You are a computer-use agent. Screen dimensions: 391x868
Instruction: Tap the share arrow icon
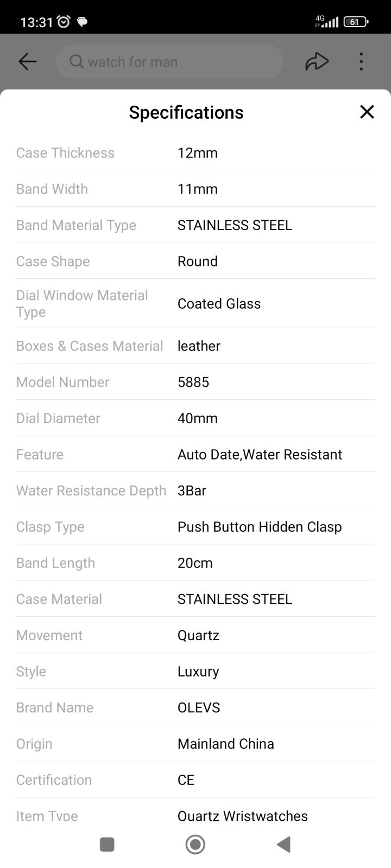point(317,62)
